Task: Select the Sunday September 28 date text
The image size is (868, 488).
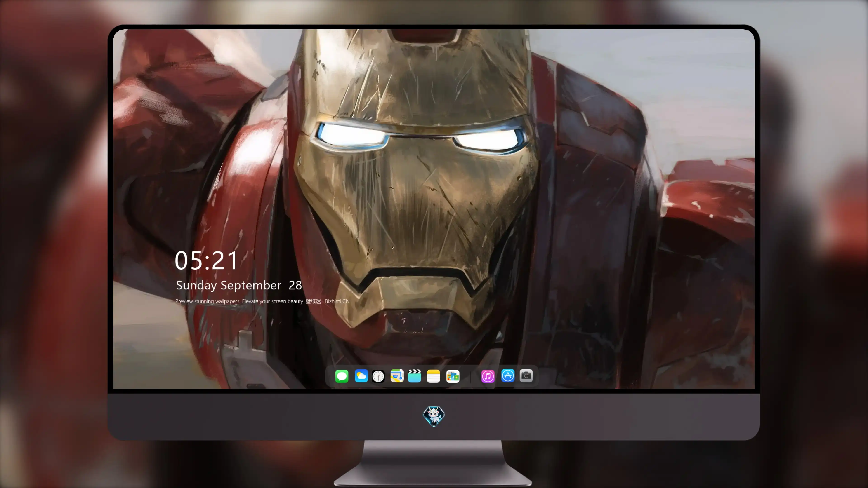Action: [238, 286]
